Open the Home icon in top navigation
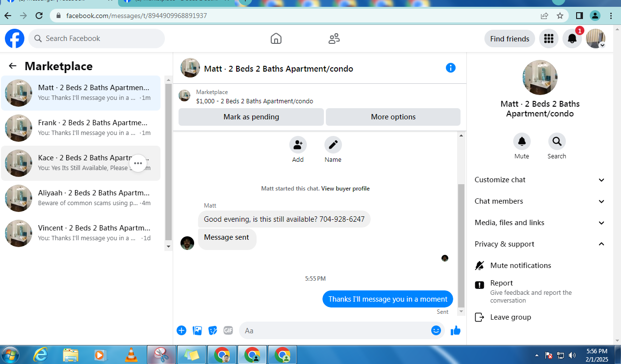The width and height of the screenshot is (621, 364). tap(276, 38)
